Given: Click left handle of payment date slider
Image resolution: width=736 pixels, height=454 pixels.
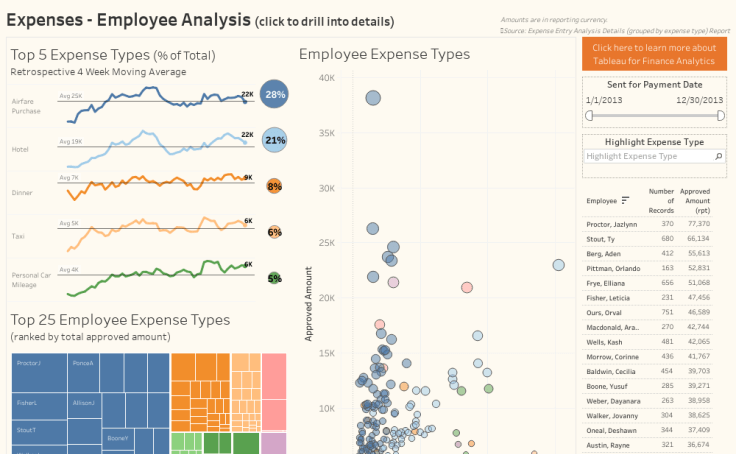Looking at the screenshot, I should click(x=589, y=115).
